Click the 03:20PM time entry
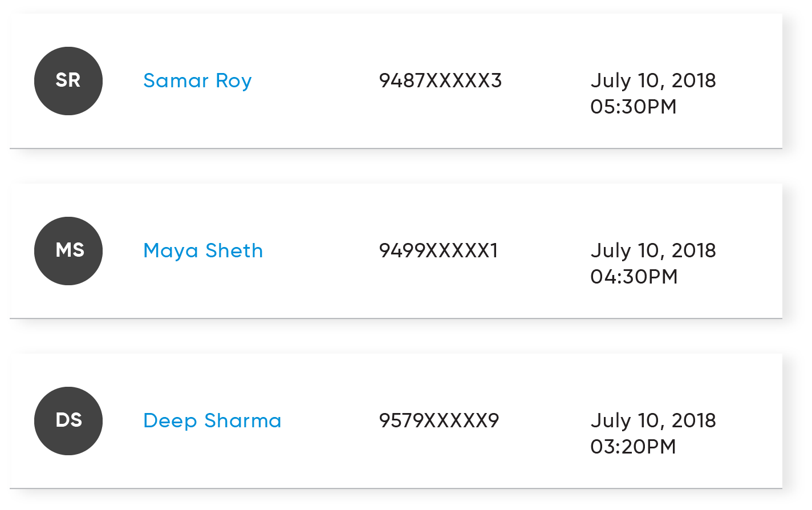Viewport: 812px width, 510px height. tap(634, 447)
